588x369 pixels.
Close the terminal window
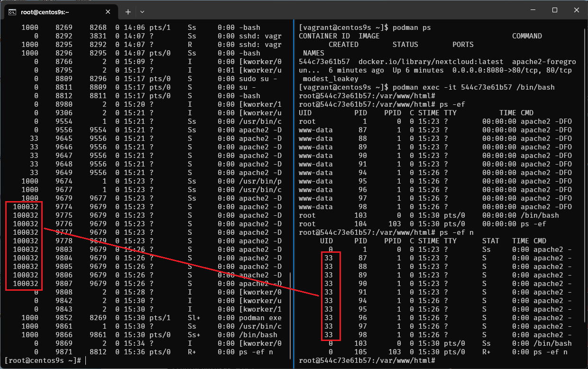click(x=576, y=10)
